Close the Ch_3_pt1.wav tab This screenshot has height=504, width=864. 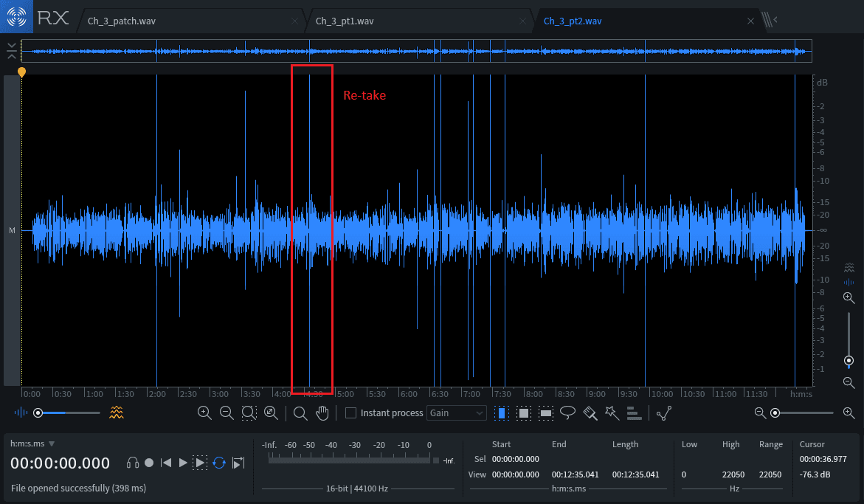click(522, 21)
